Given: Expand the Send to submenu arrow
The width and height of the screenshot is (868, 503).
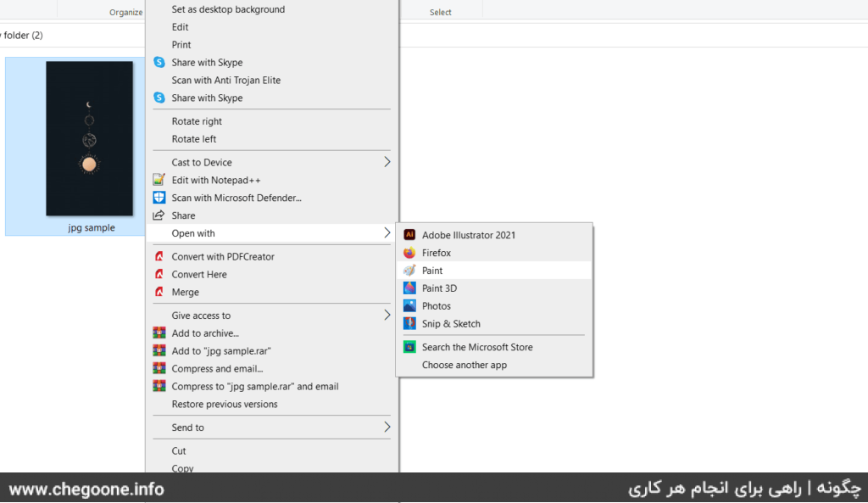Looking at the screenshot, I should coord(387,427).
